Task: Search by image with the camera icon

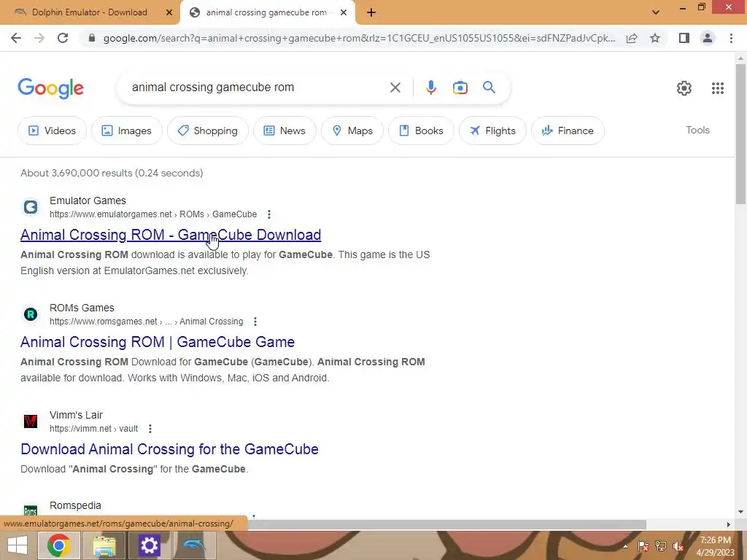Action: coord(460,87)
